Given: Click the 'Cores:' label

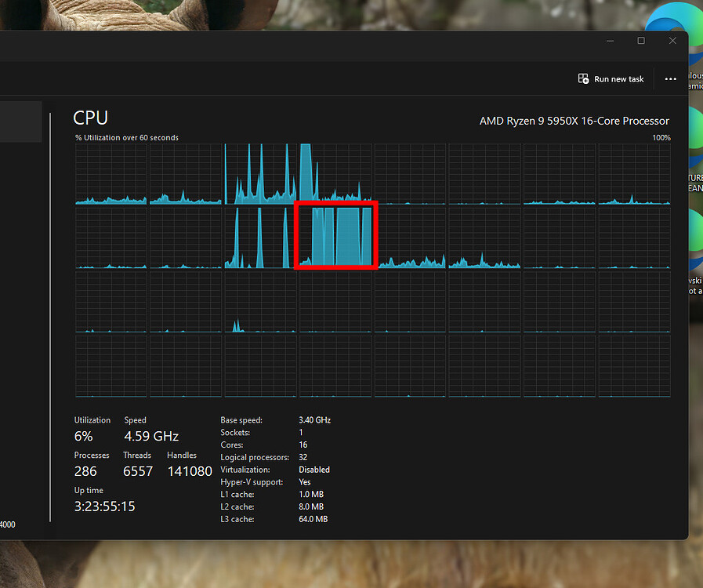Looking at the screenshot, I should [232, 445].
